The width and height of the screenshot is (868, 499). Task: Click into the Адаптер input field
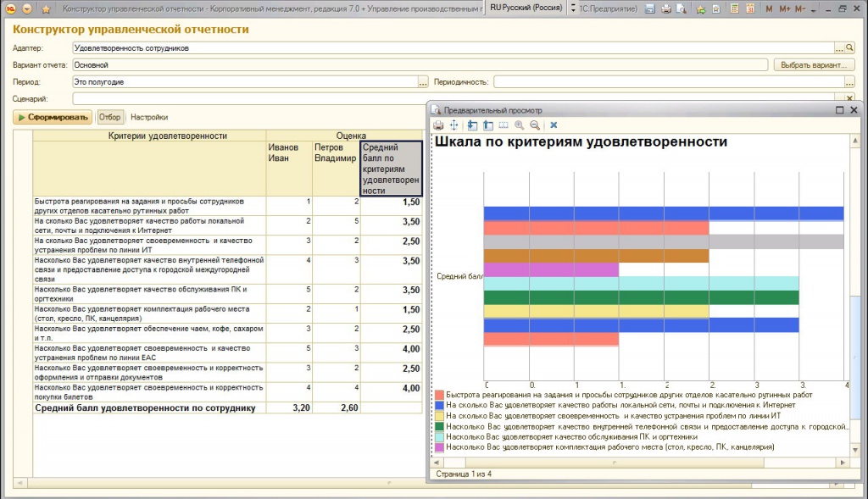(453, 48)
